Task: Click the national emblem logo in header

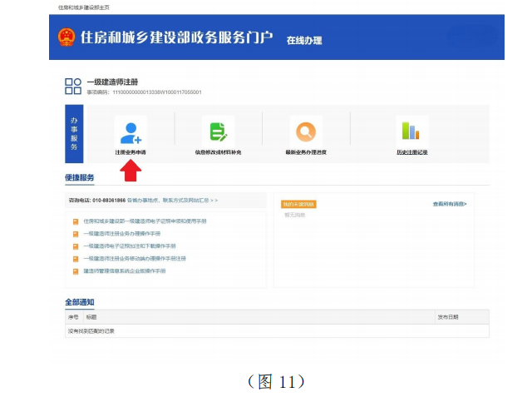Action: coord(66,37)
